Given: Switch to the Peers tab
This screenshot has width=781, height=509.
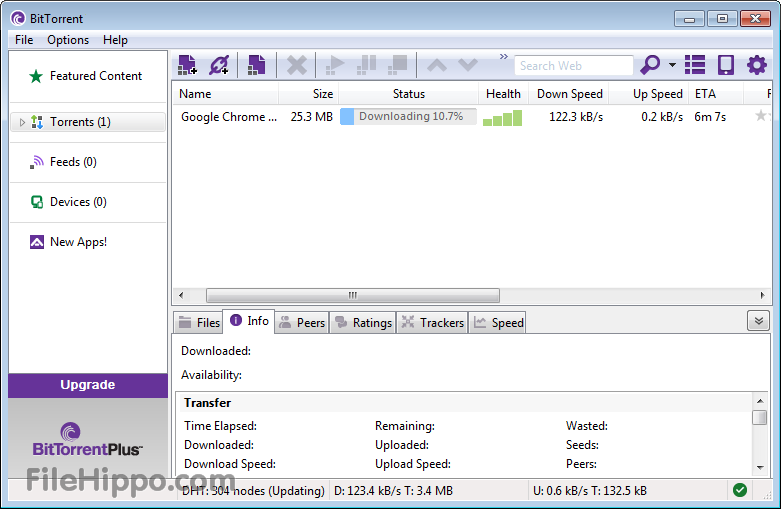Looking at the screenshot, I should 301,322.
